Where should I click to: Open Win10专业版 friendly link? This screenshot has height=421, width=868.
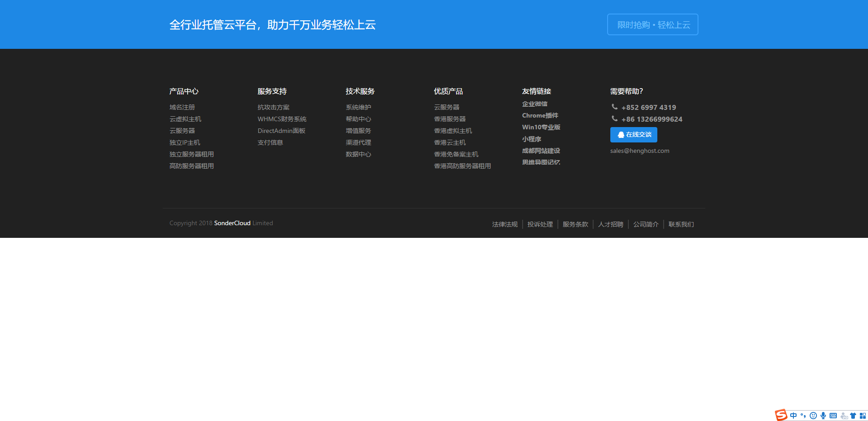point(541,128)
